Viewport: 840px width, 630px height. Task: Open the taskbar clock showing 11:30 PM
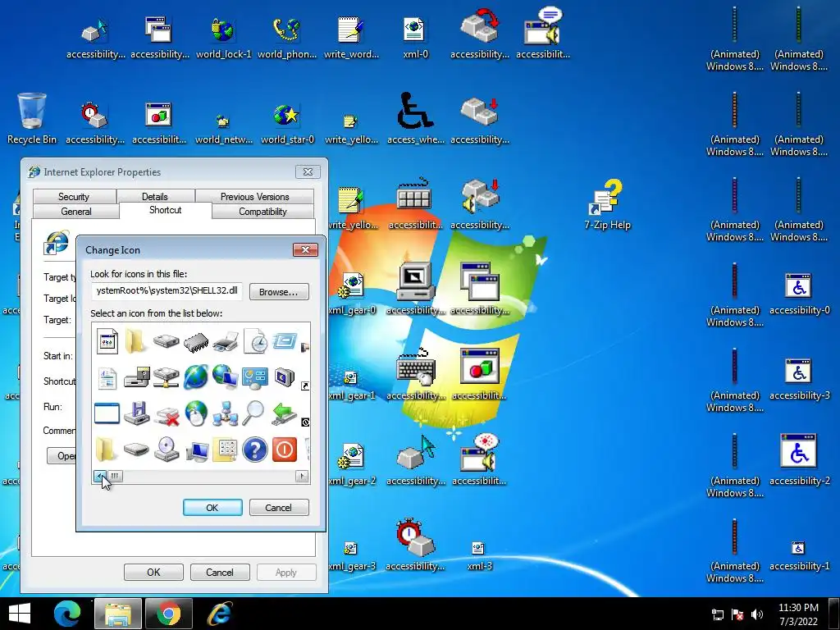(x=798, y=614)
